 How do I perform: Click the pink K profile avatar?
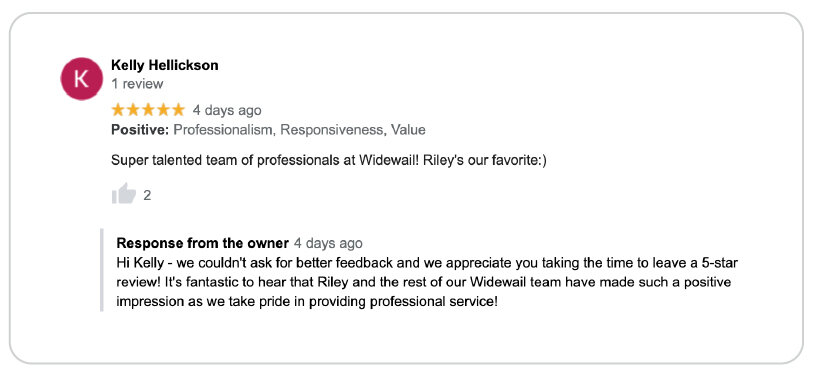82,79
